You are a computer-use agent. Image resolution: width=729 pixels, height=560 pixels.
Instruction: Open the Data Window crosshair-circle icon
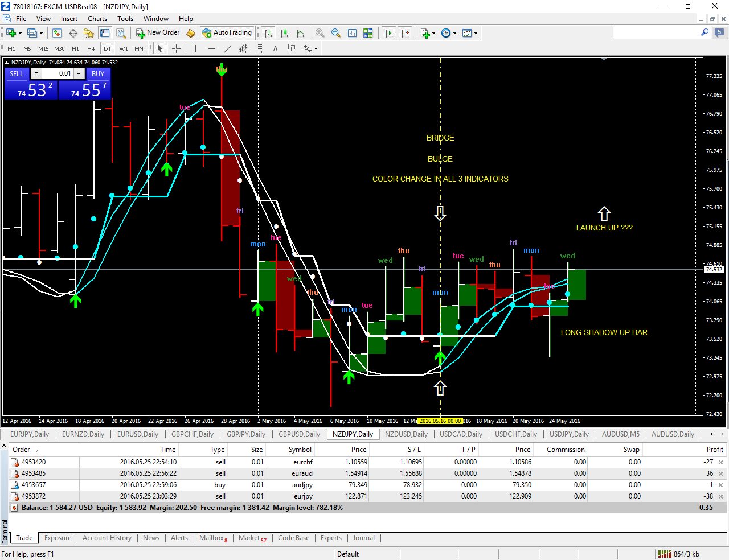73,33
